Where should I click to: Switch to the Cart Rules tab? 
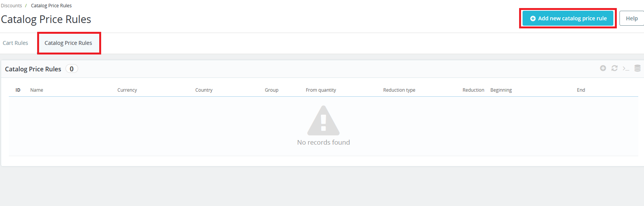[15, 43]
